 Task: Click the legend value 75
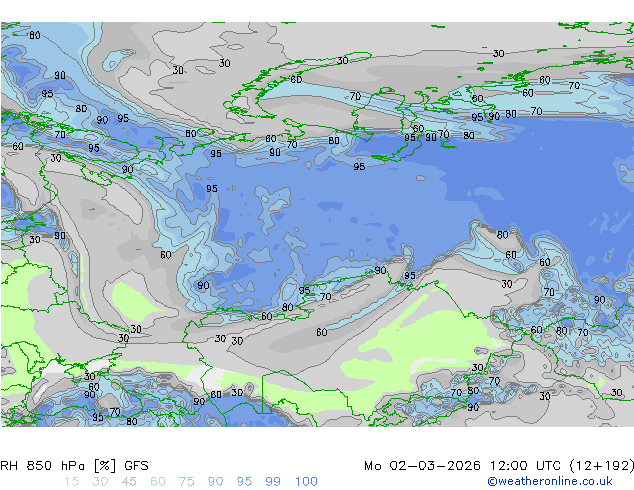[186, 482]
